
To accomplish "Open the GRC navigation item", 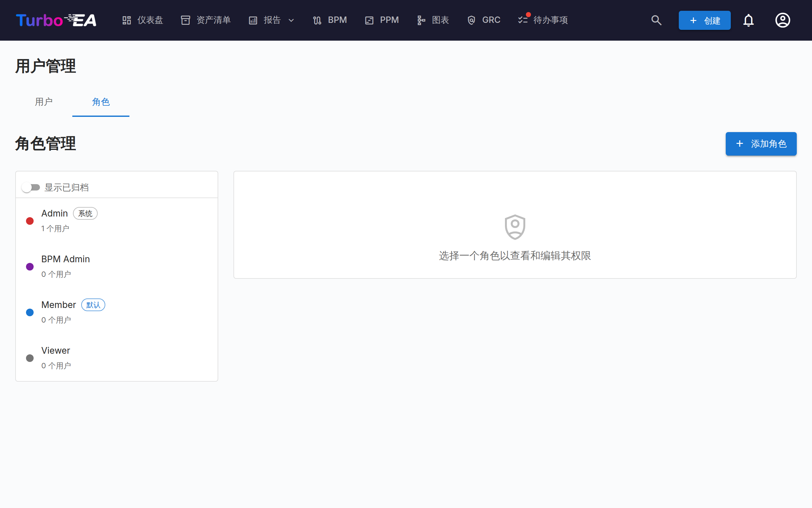I will tap(483, 20).
